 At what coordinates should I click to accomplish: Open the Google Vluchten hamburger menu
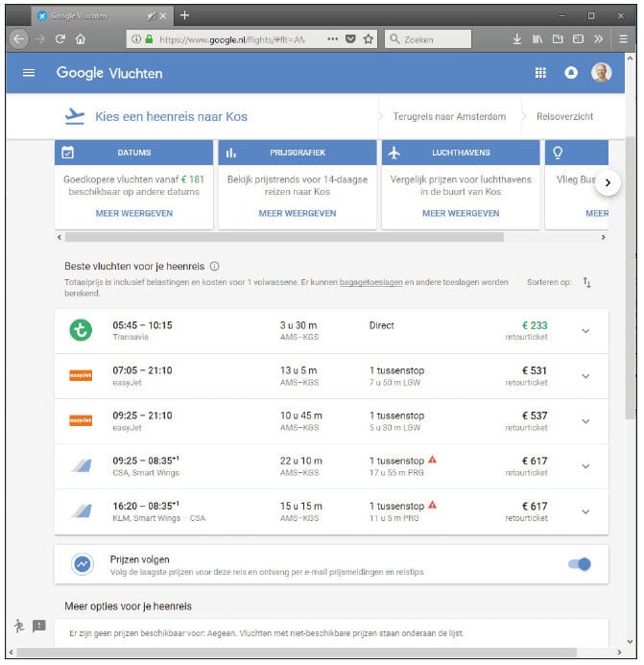click(29, 73)
